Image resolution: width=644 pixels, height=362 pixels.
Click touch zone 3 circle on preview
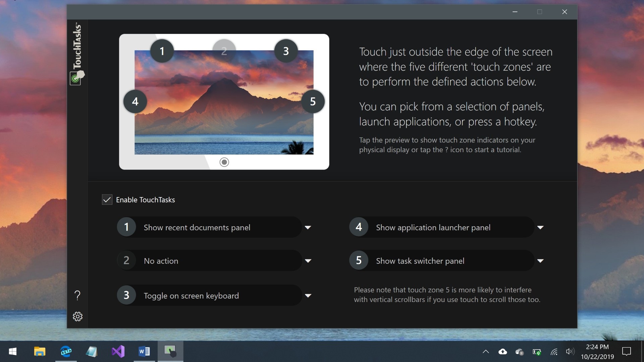[x=286, y=51]
